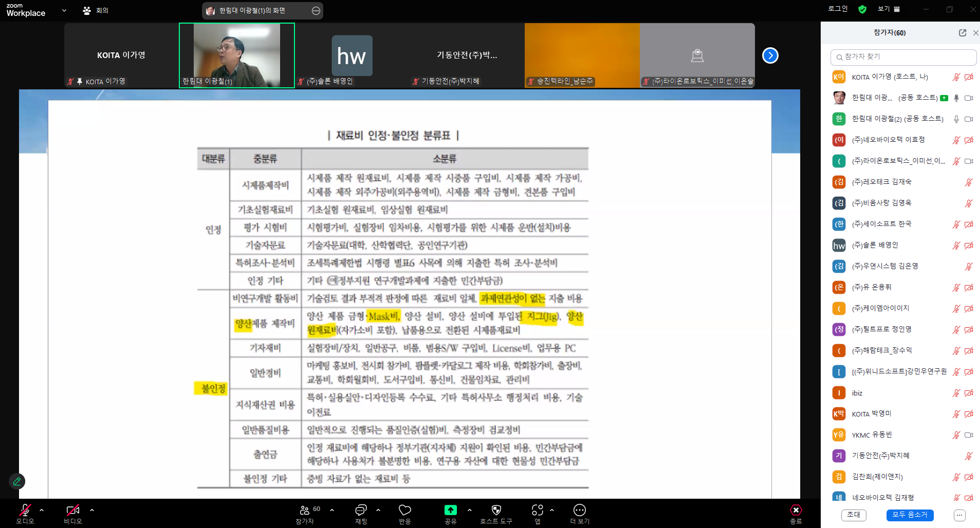Expand arrow next to 참가자 button
The image size is (980, 528).
coord(332,510)
